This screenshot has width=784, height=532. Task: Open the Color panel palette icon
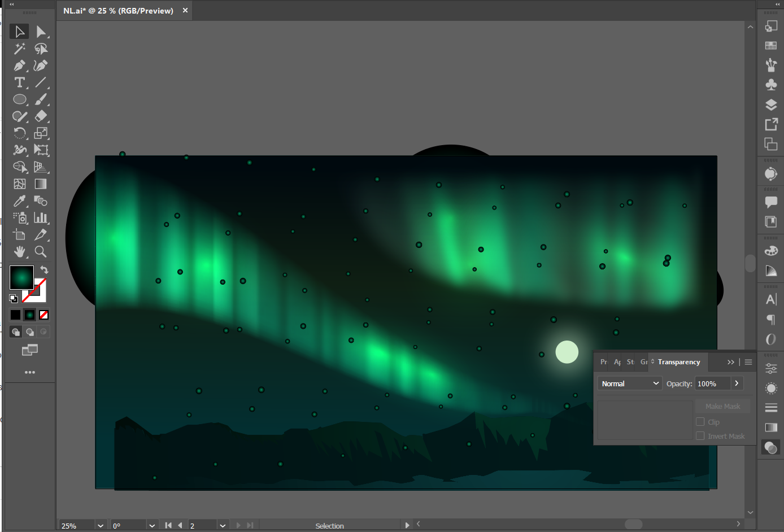pos(771,251)
